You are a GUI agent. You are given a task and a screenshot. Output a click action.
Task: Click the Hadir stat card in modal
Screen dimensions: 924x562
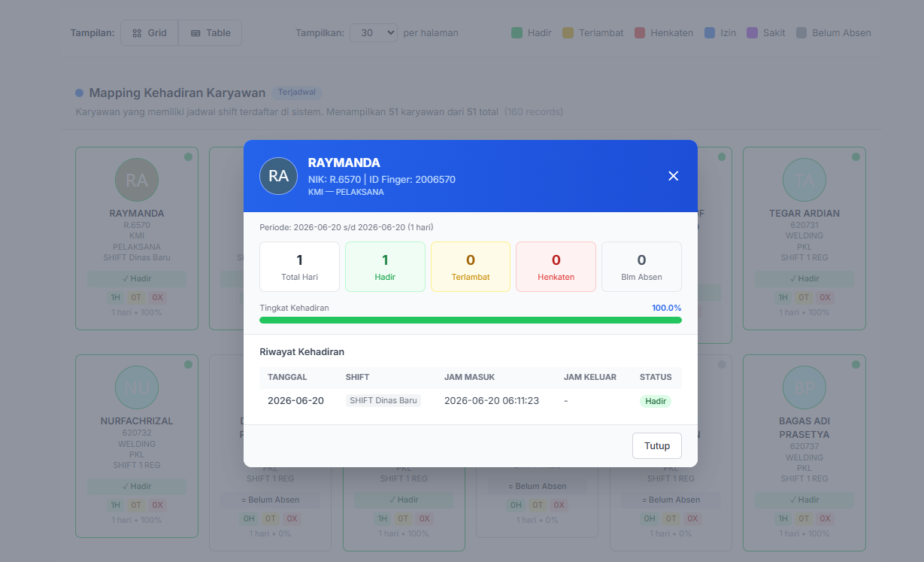[385, 266]
